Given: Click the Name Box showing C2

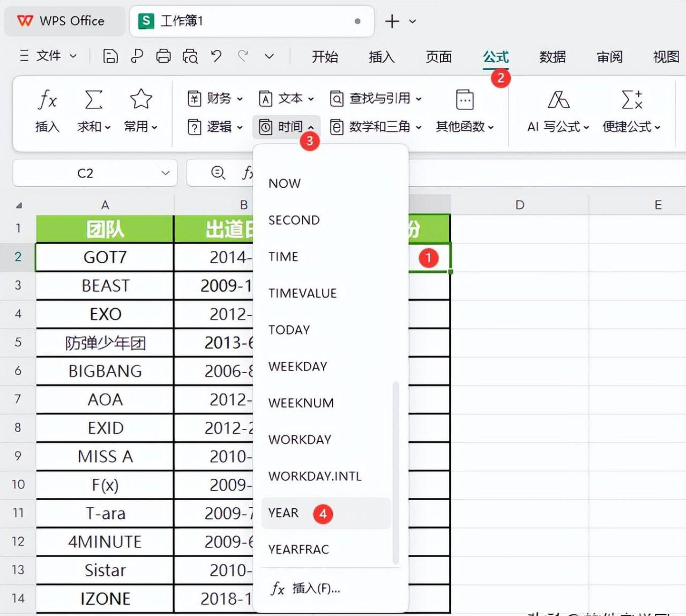Looking at the screenshot, I should [86, 173].
